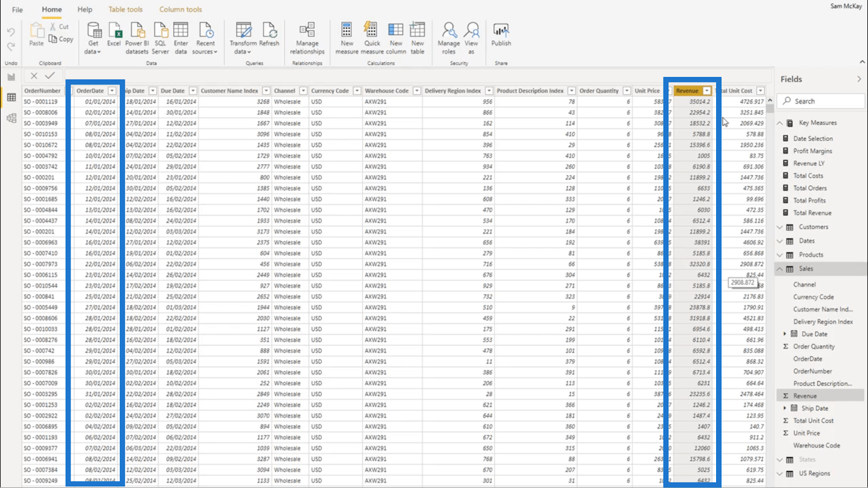Switch to the Column tools tab
This screenshot has width=868, height=488.
(x=181, y=9)
